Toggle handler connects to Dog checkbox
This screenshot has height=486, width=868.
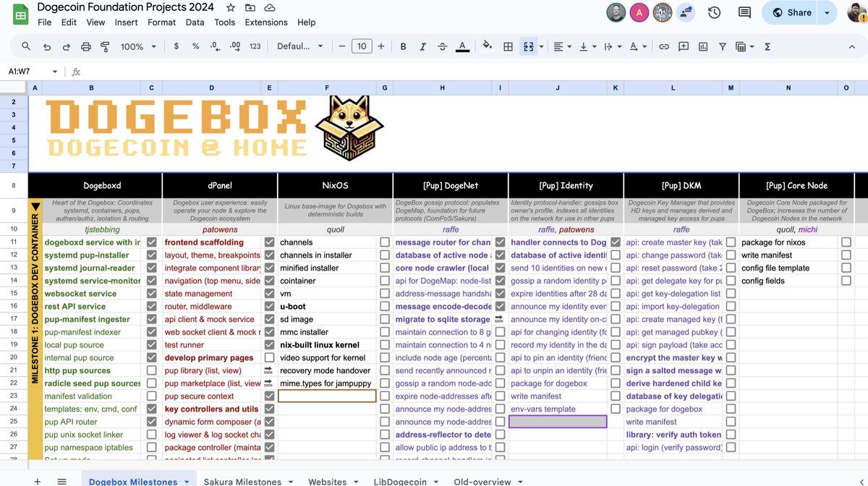(616, 242)
